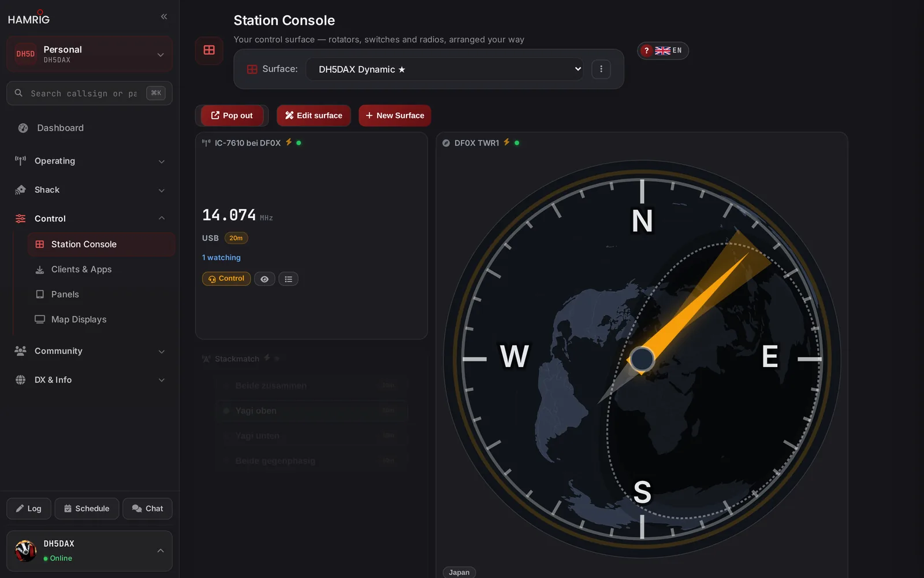Viewport: 924px width, 578px height.
Task: Click the 20m band badge
Action: click(x=236, y=238)
